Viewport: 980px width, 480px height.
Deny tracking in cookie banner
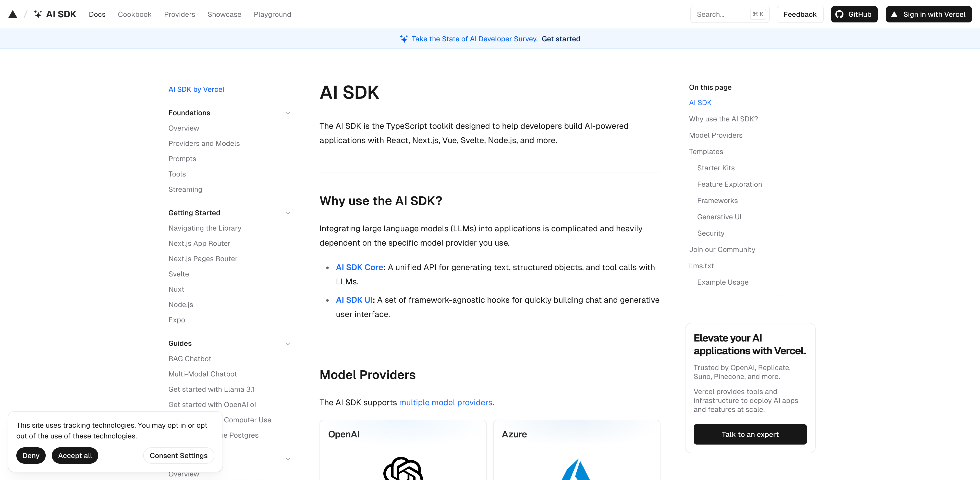[31, 456]
